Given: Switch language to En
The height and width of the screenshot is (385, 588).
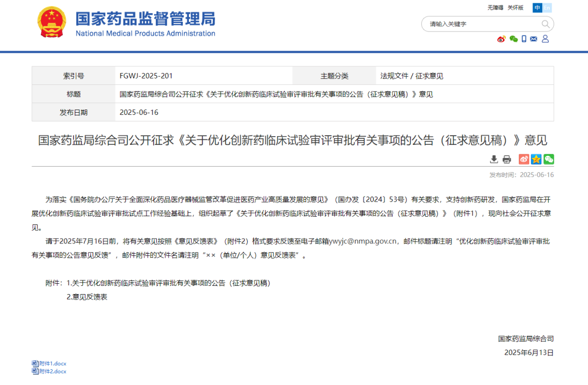Looking at the screenshot, I should [547, 8].
